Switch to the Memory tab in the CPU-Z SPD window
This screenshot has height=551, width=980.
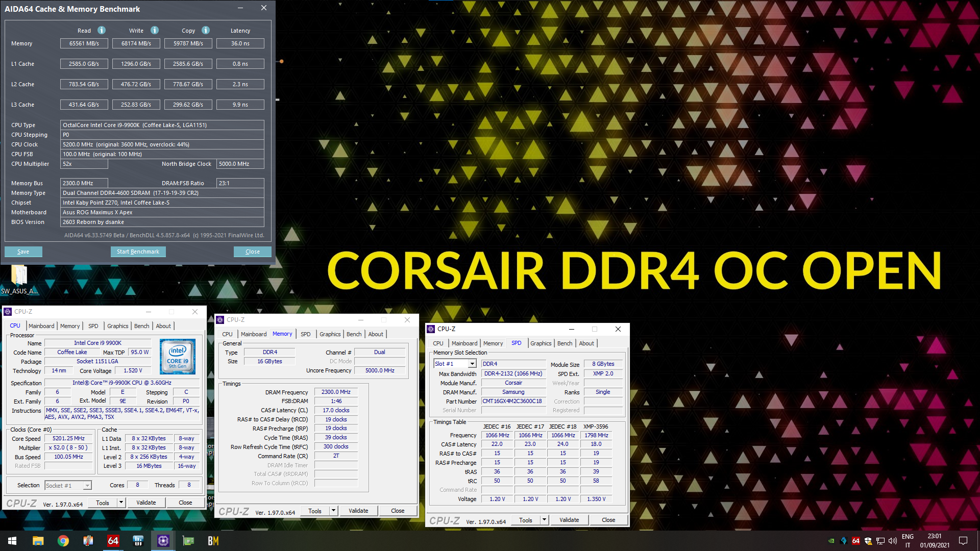[493, 343]
